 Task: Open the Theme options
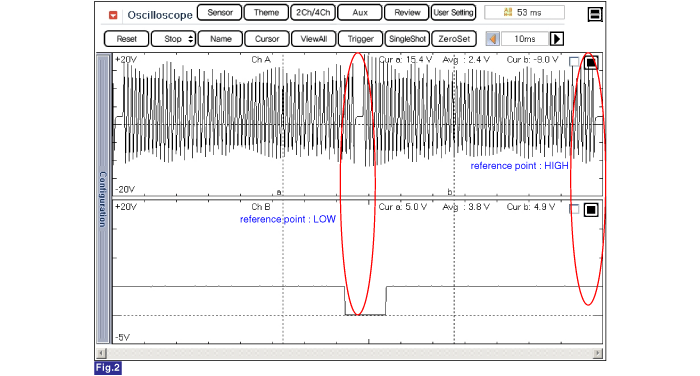tap(266, 13)
